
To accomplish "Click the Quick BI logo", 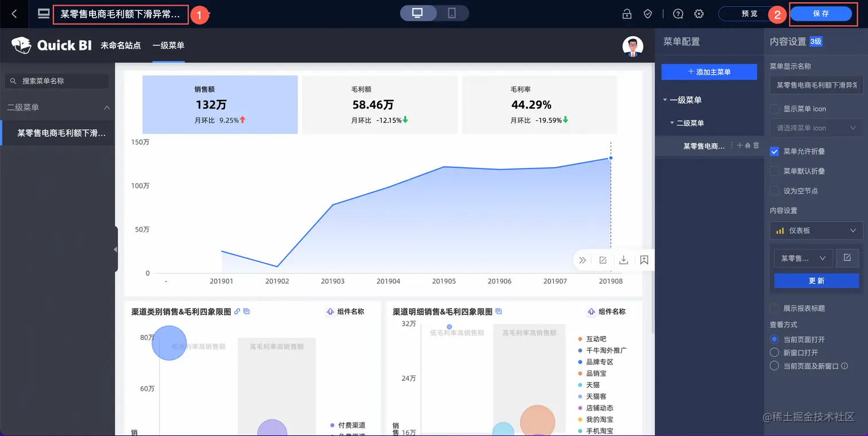I will click(x=52, y=45).
